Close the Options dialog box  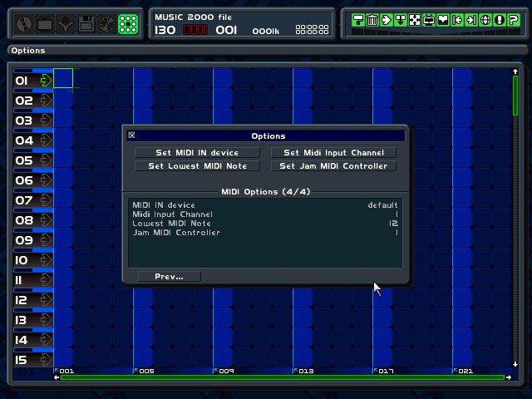[131, 135]
